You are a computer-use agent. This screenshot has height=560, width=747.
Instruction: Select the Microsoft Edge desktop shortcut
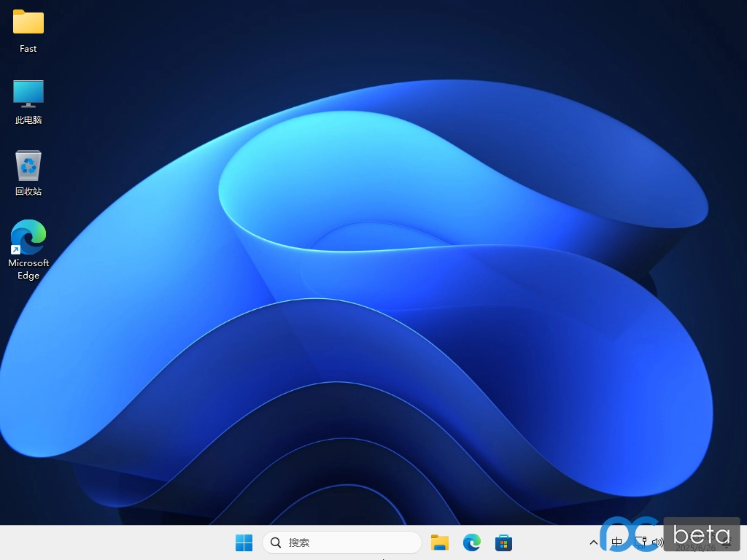[28, 238]
